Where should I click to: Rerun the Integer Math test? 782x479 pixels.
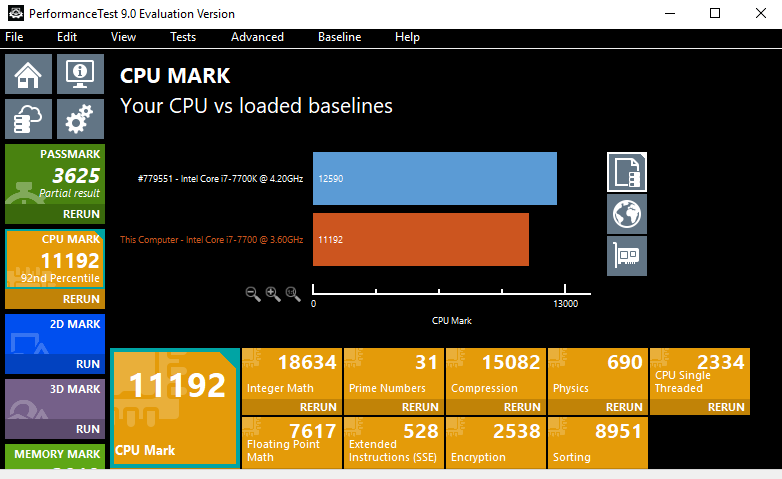(x=318, y=407)
